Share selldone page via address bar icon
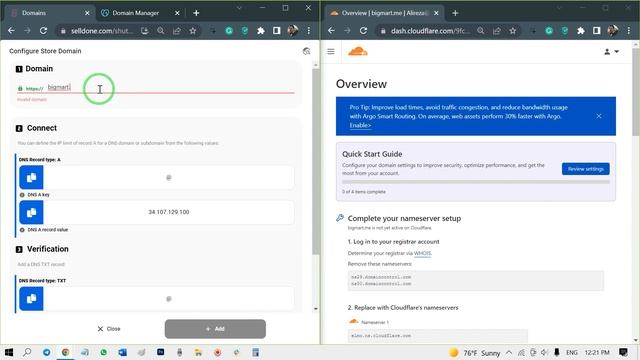This screenshot has height=360, width=640. 177,31
